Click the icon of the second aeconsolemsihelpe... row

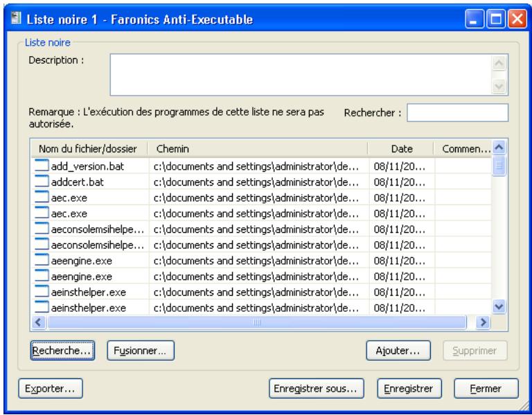(x=42, y=245)
